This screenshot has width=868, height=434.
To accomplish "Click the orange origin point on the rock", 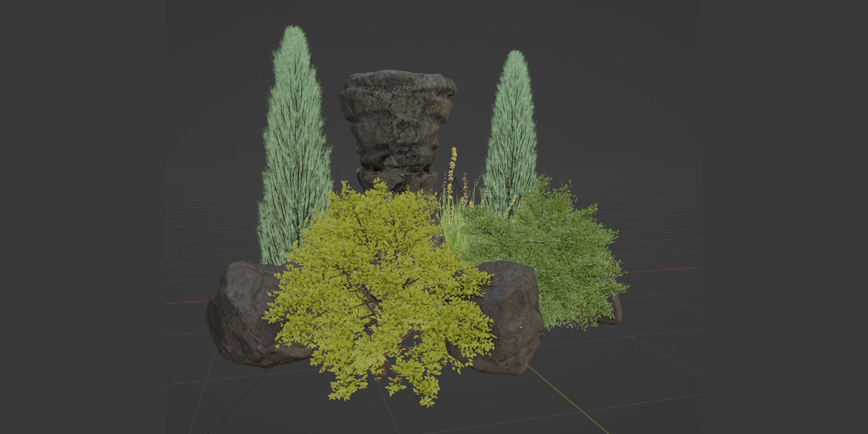I will [x=521, y=327].
